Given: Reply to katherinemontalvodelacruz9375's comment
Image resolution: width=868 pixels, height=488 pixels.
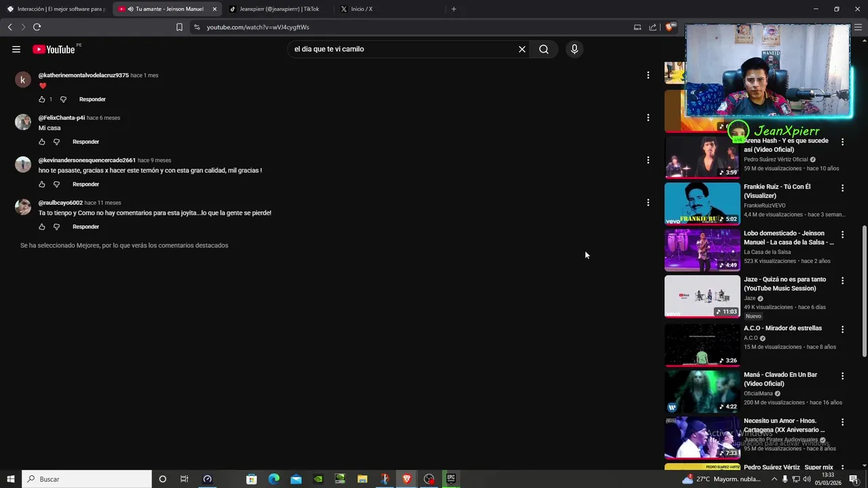Looking at the screenshot, I should [92, 99].
